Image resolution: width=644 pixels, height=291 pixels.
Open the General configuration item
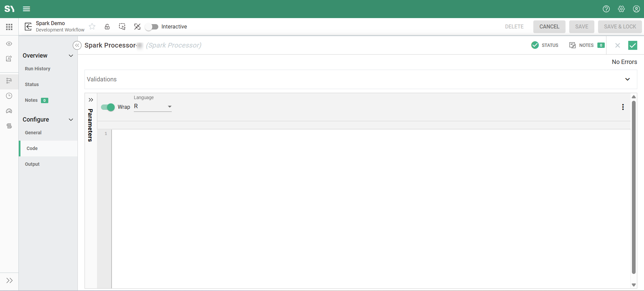[x=33, y=133]
